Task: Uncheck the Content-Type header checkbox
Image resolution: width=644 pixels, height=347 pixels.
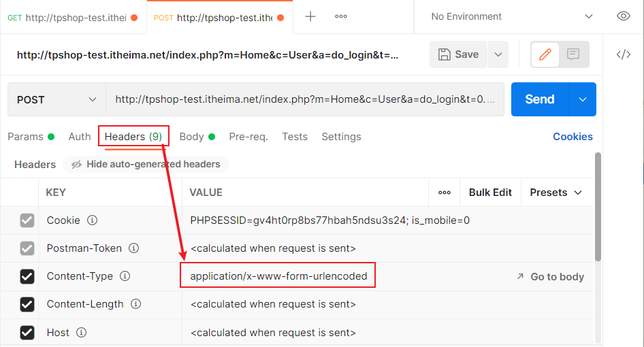Action: (27, 276)
